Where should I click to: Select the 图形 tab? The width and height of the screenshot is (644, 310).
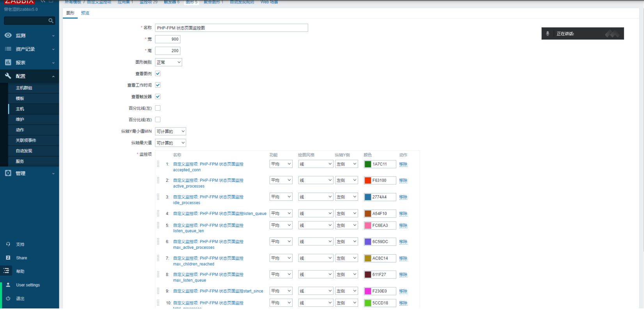tap(70, 13)
